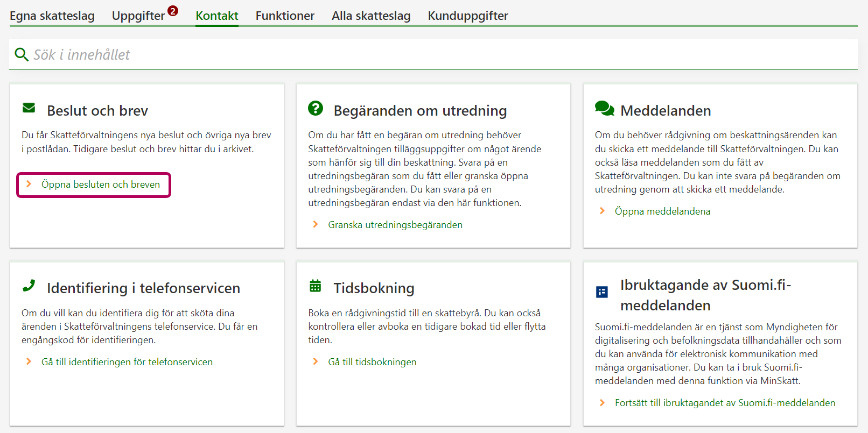Follow Fortsätt till ibruktagandet av Suomi.fi-meddelanden link
The image size is (868, 433).
(725, 403)
